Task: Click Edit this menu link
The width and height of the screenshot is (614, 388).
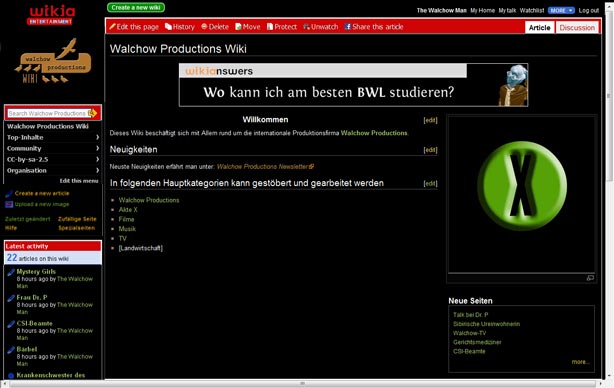Action: coord(79,181)
